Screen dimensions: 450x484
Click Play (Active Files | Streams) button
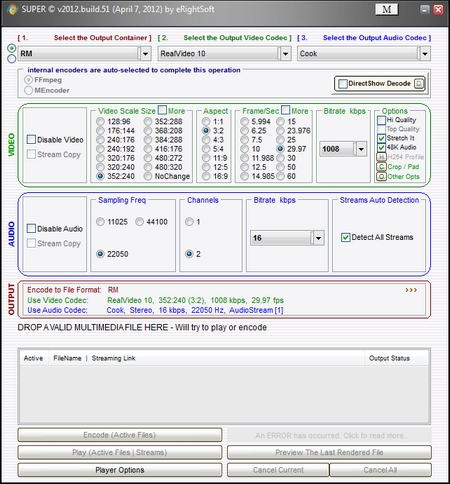120,452
